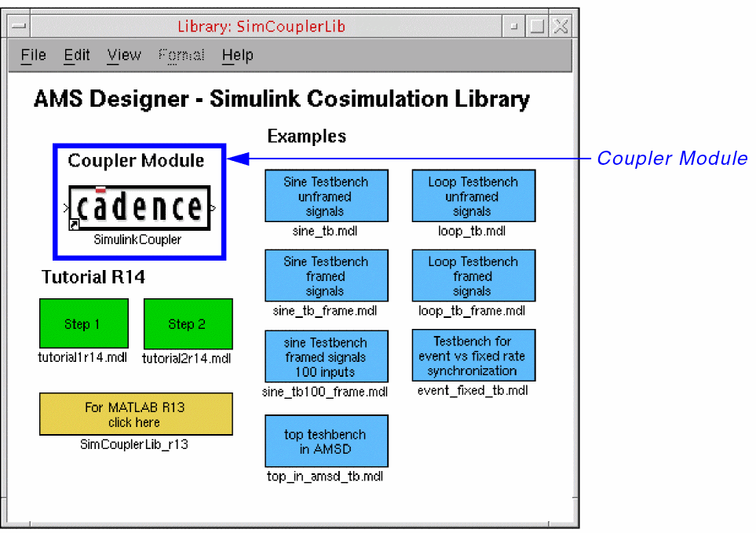Click the tutorial1r14.mdl label
Viewport: 756px width, 533px height.
[82, 358]
